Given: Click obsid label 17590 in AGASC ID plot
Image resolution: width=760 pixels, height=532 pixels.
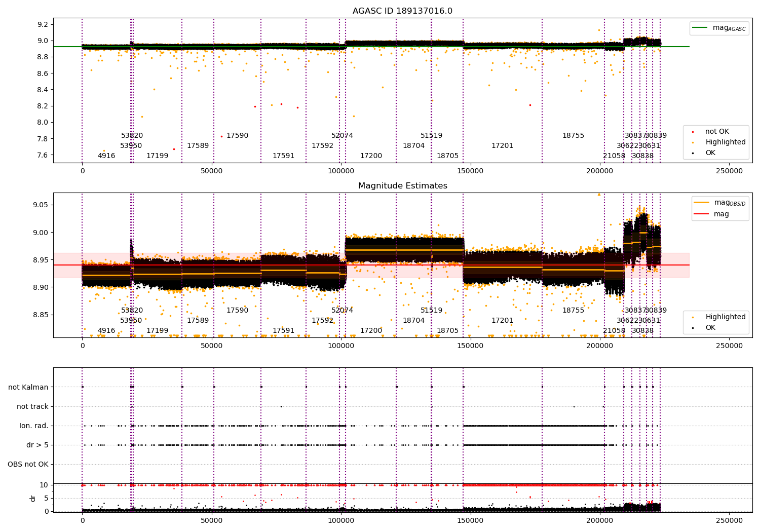Looking at the screenshot, I should pyautogui.click(x=237, y=136).
